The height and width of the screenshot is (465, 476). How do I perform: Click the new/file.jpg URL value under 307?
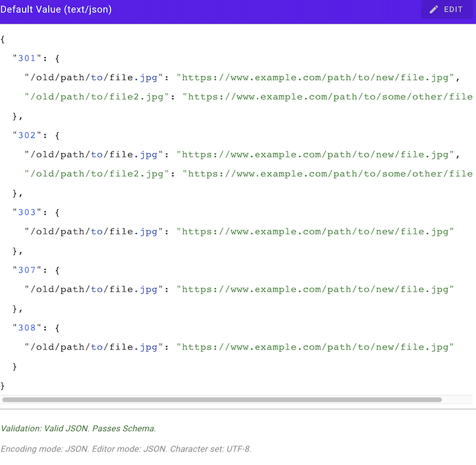[315, 290]
